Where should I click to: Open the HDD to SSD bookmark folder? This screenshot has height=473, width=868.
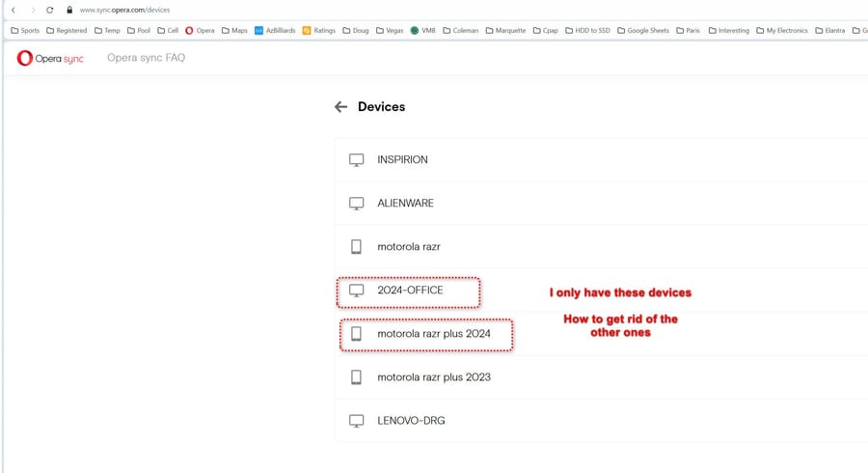588,31
